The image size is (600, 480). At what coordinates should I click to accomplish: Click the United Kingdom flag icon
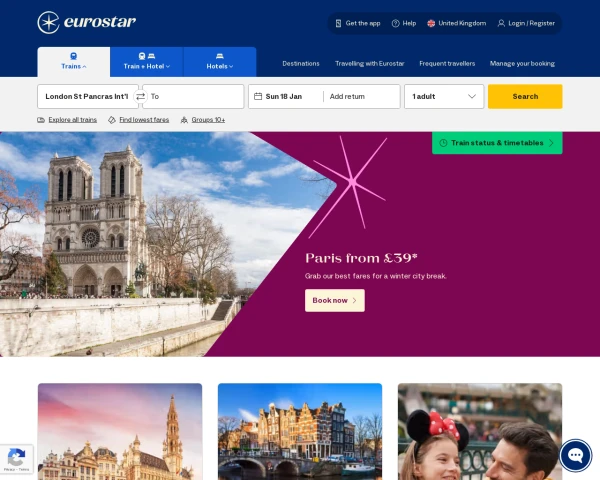[x=431, y=23]
